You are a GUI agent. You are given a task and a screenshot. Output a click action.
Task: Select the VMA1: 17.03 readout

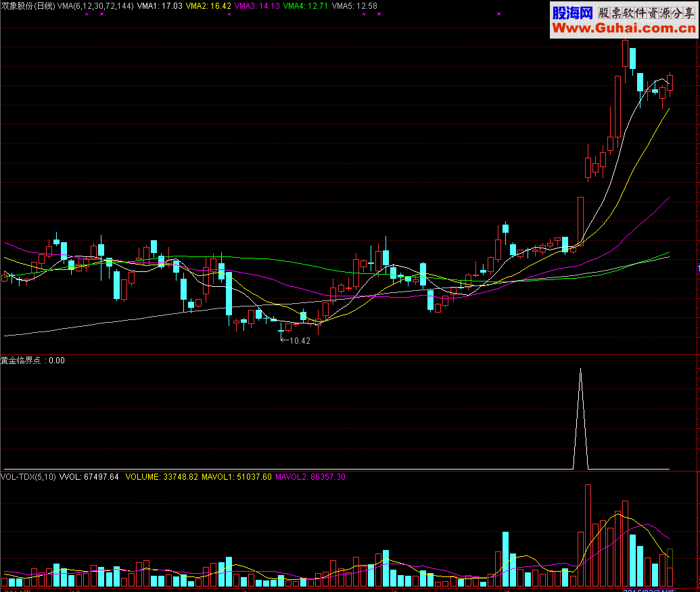160,6
